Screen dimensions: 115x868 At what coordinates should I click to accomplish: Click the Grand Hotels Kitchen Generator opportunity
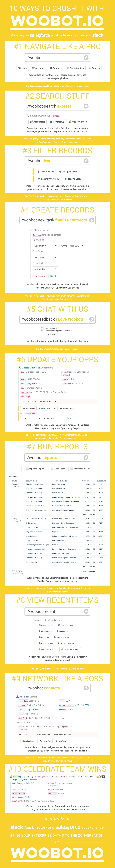pos(64,519)
